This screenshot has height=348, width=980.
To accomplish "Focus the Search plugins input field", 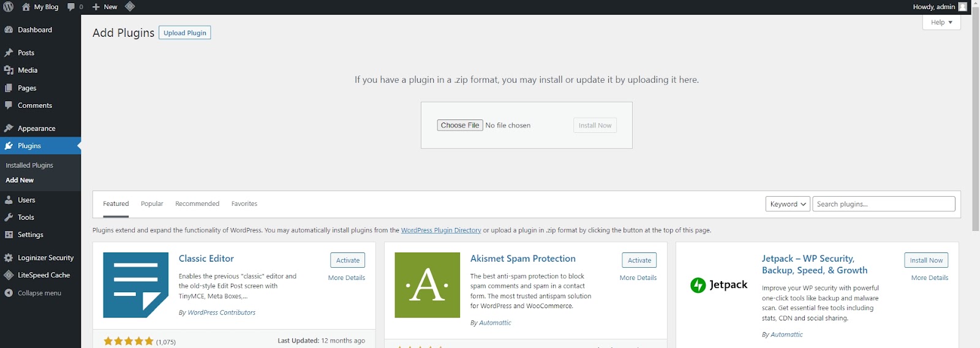I will [x=884, y=204].
